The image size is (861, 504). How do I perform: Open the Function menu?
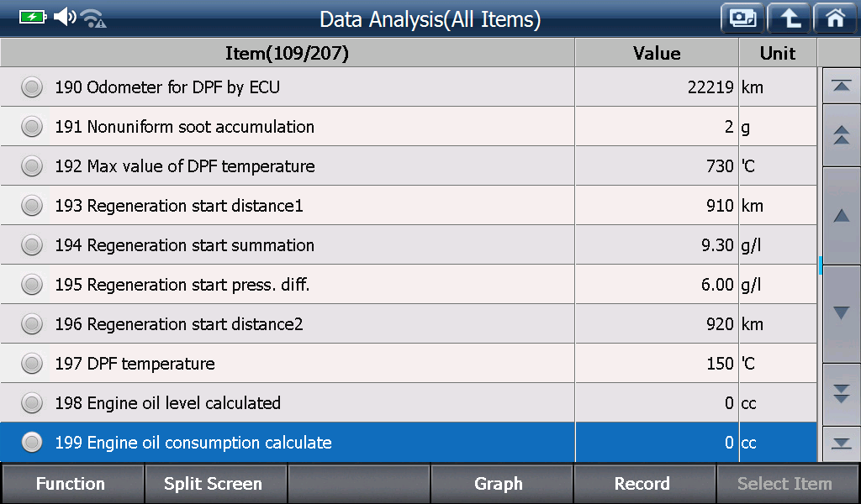(71, 484)
